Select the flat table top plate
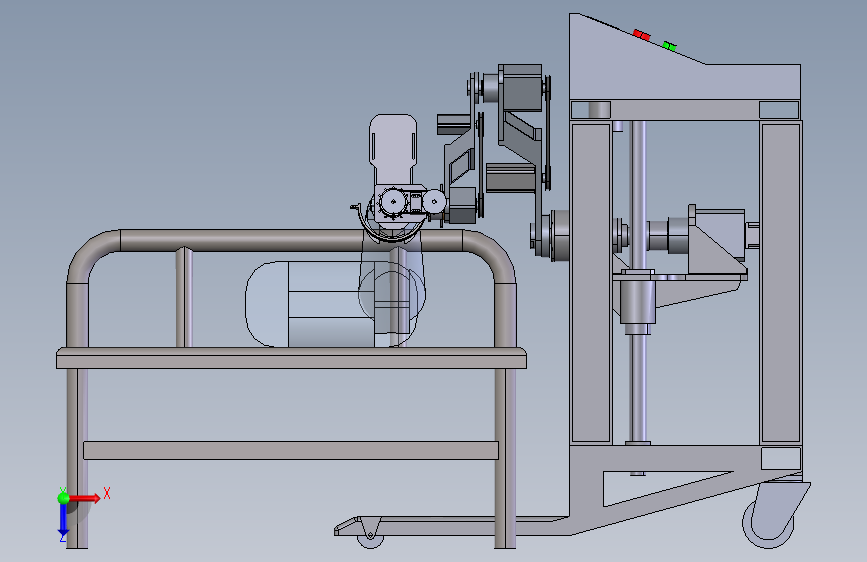The image size is (867, 562). (x=291, y=358)
